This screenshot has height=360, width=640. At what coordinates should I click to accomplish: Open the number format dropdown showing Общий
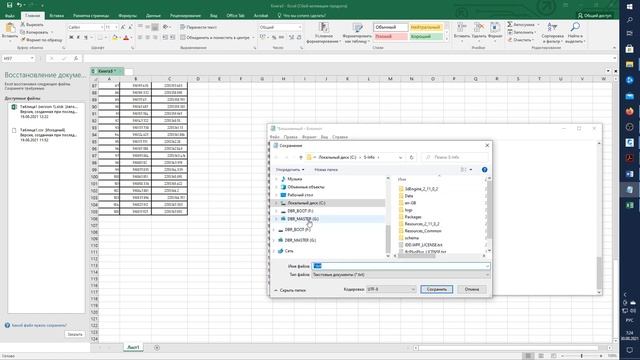tap(300, 27)
